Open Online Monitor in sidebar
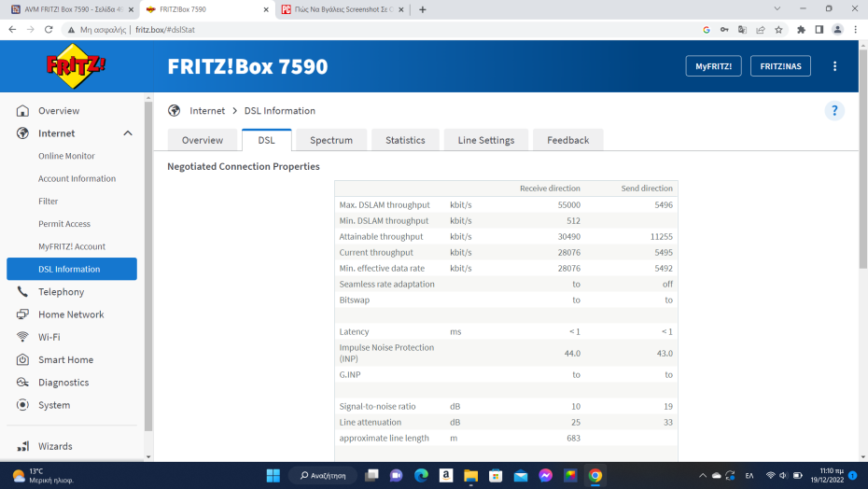 pyautogui.click(x=66, y=156)
